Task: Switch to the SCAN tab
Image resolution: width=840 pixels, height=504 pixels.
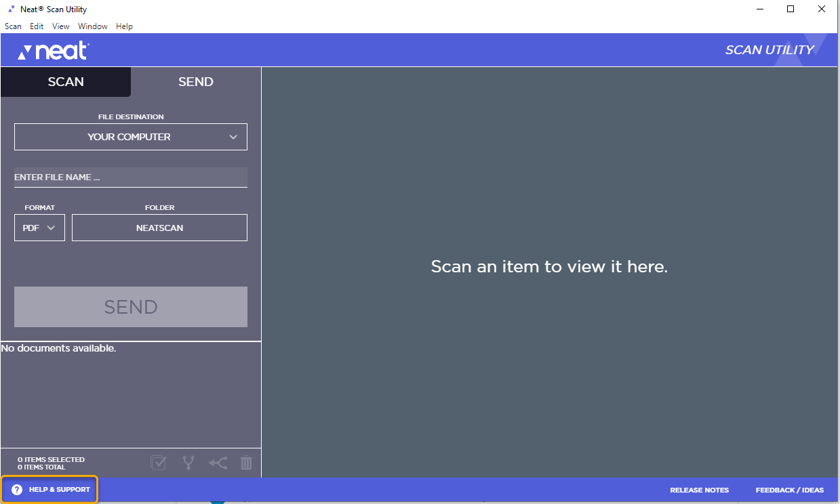Action: tap(65, 82)
